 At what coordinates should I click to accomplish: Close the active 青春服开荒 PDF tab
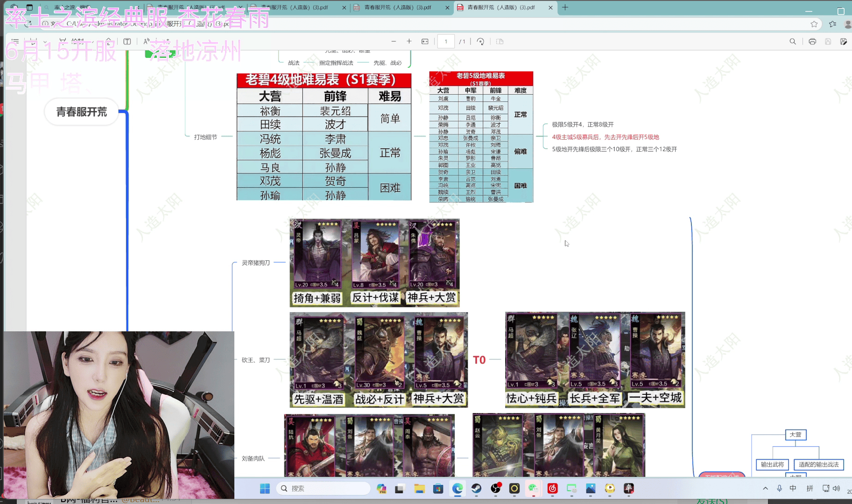coord(550,7)
